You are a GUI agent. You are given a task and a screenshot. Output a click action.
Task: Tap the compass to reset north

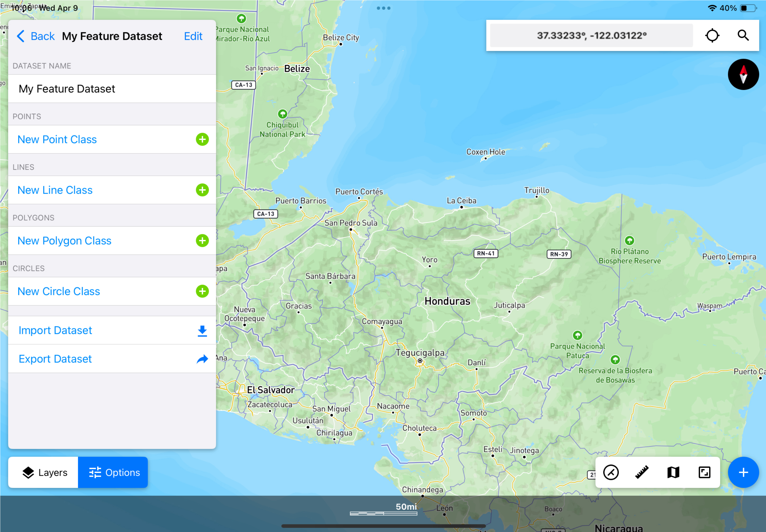pos(743,74)
